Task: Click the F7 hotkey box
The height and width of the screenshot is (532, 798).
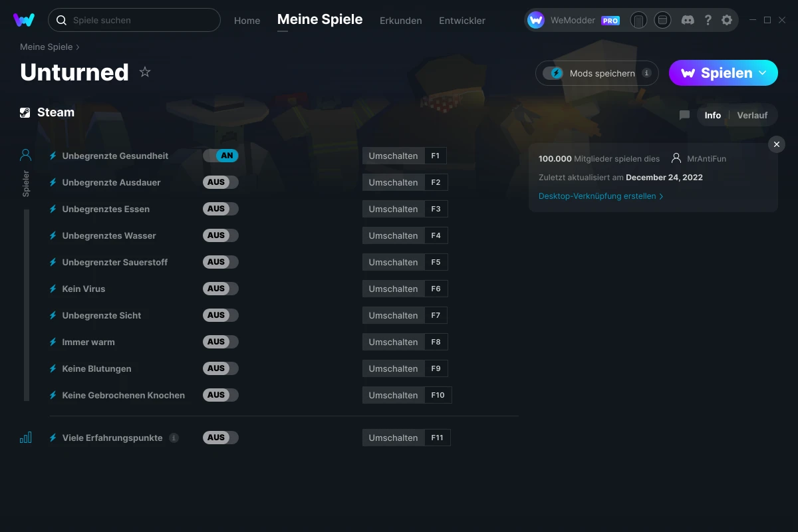Action: coord(436,315)
